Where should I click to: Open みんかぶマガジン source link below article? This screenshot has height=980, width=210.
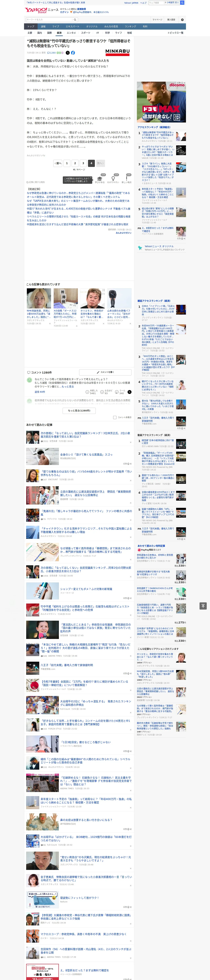pyautogui.click(x=123, y=233)
